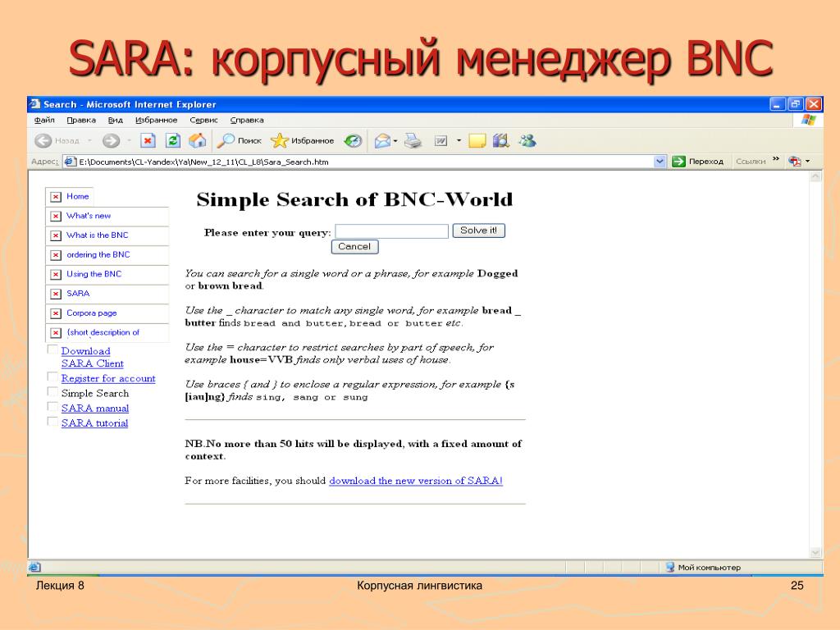Click the status bar page icon
This screenshot has height=630, width=840.
[x=35, y=567]
